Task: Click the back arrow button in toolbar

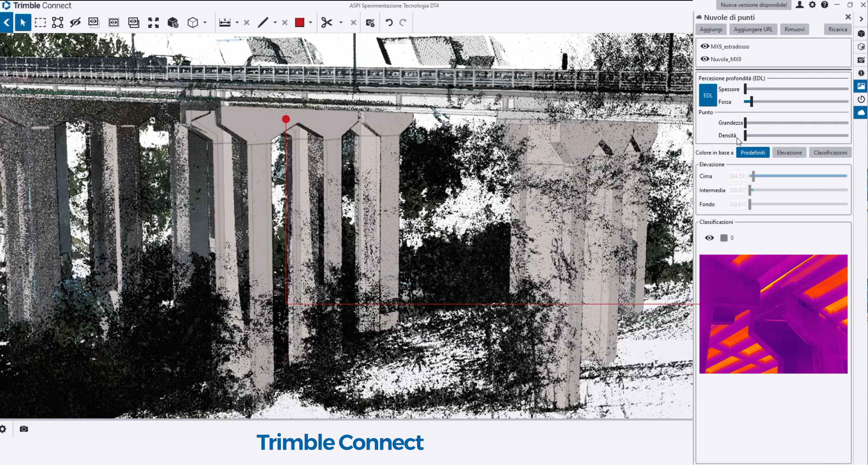Action: [7, 23]
